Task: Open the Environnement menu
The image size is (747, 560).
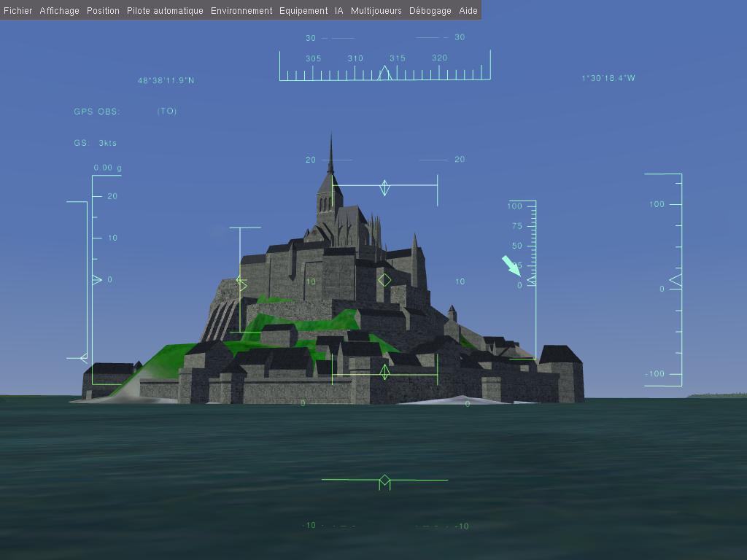Action: click(241, 10)
